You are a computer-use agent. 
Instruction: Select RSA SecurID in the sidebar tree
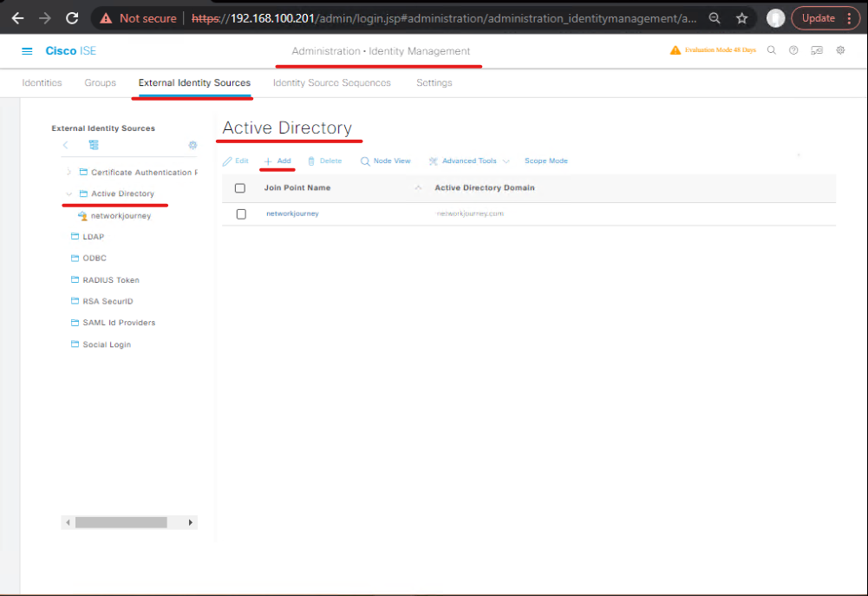tap(108, 301)
